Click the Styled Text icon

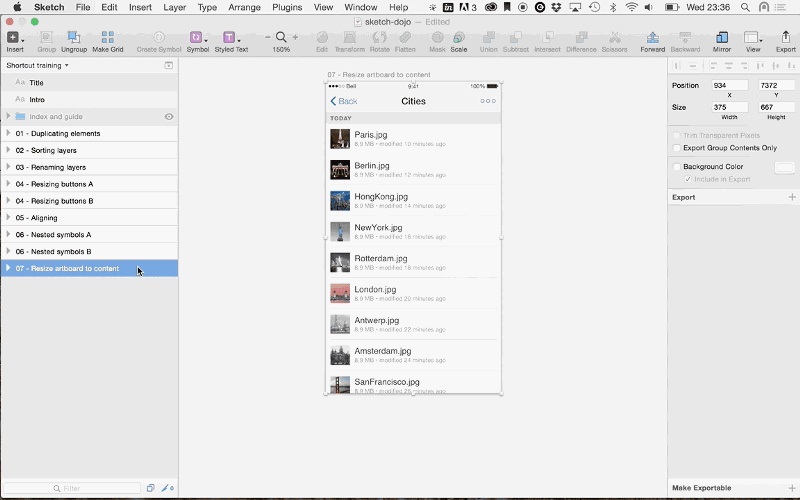pos(229,38)
